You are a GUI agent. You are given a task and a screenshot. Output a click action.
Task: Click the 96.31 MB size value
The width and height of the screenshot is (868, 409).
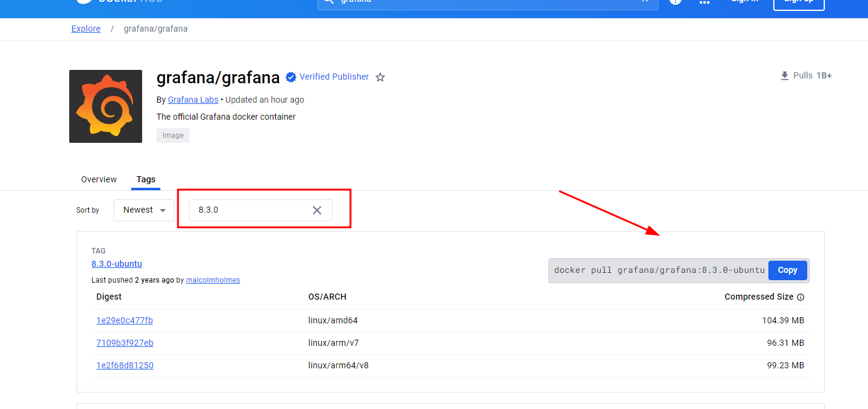(x=785, y=343)
